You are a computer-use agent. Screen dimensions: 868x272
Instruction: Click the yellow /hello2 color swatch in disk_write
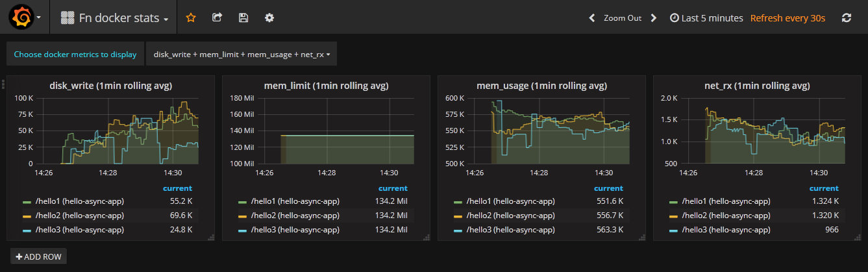click(27, 216)
